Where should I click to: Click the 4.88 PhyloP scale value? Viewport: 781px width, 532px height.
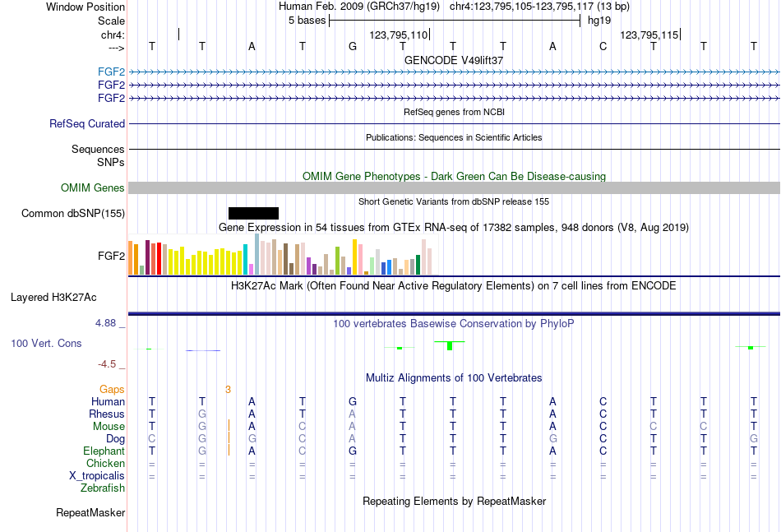(105, 323)
